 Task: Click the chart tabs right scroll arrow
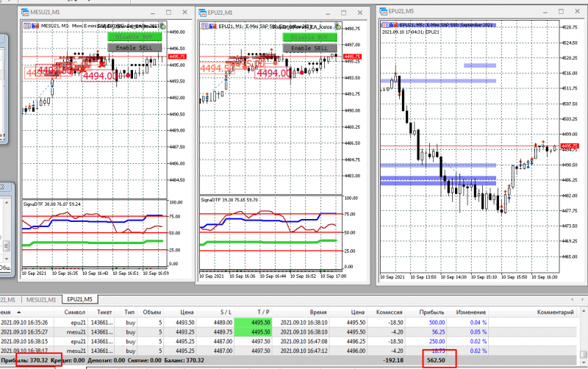582,299
